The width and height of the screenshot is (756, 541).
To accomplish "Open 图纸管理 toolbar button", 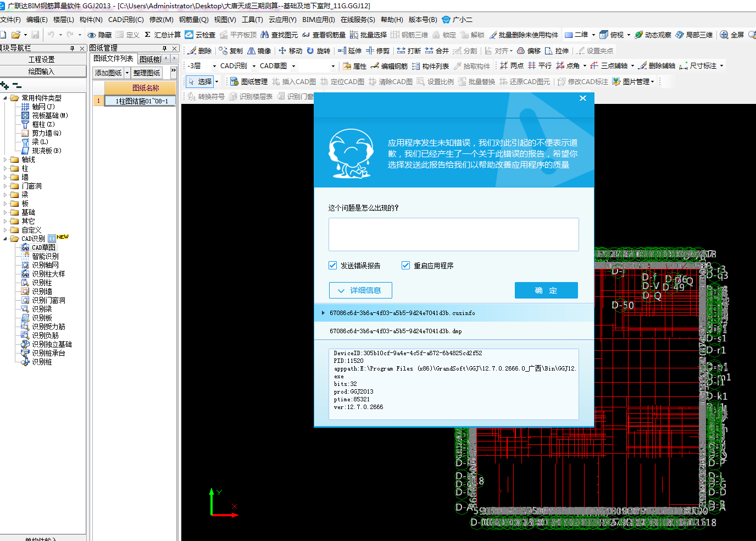I will pos(249,81).
